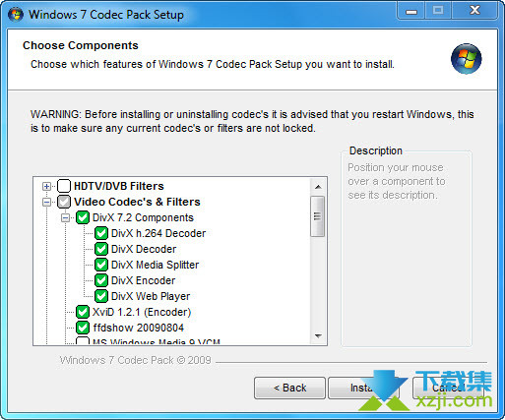
Task: Click the Install button
Action: (363, 388)
